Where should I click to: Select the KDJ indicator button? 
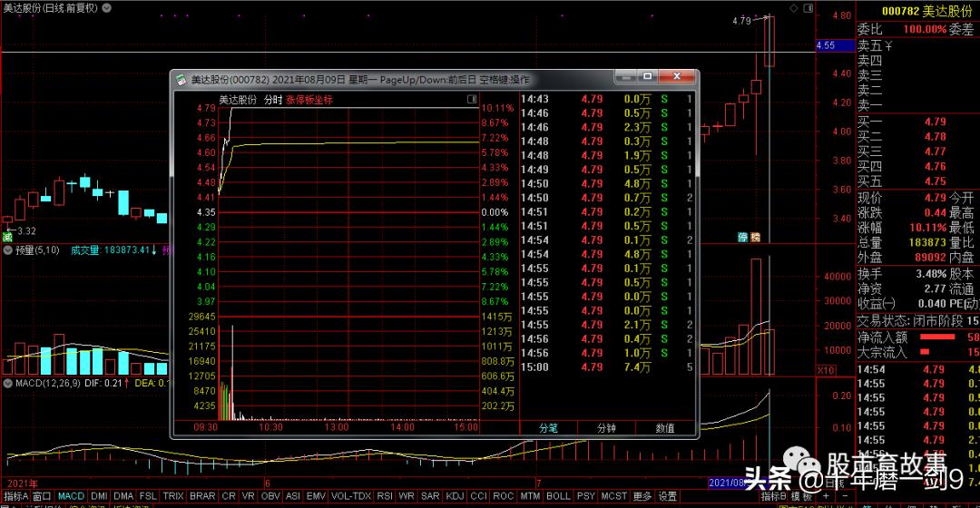coord(455,496)
